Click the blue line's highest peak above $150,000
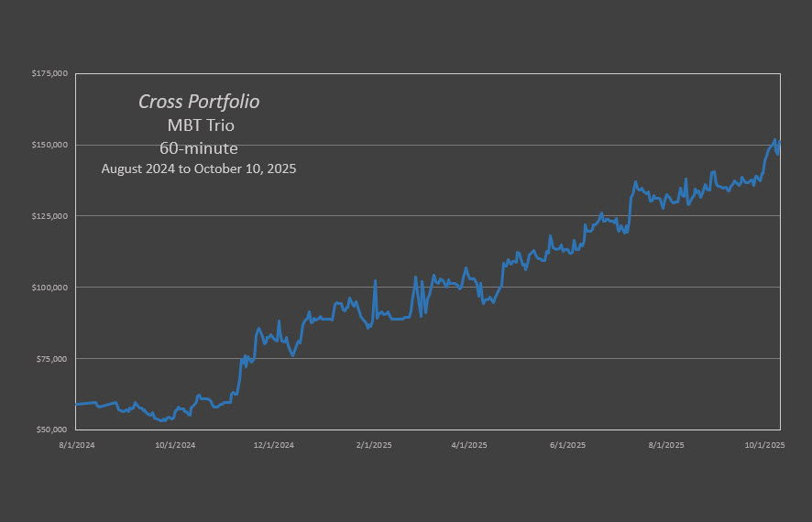 [x=774, y=140]
